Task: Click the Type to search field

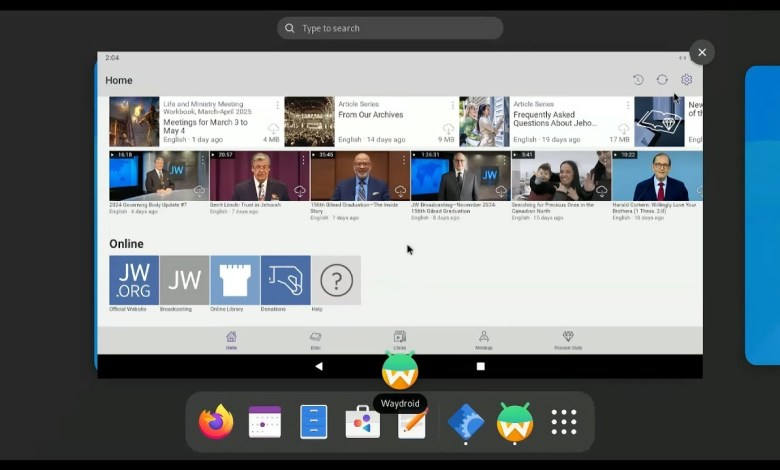Action: tap(390, 28)
